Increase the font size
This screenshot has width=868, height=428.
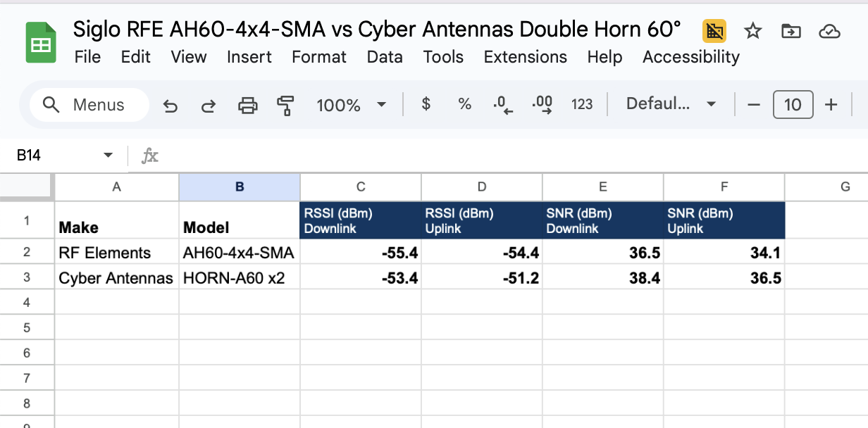click(x=831, y=105)
